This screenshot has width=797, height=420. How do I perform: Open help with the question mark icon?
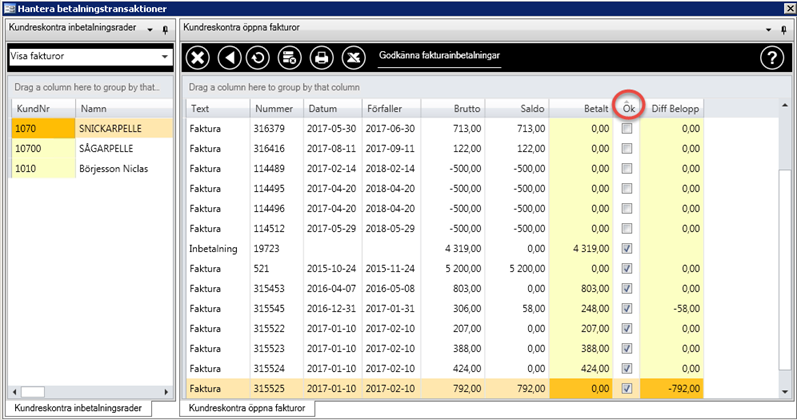tap(771, 58)
